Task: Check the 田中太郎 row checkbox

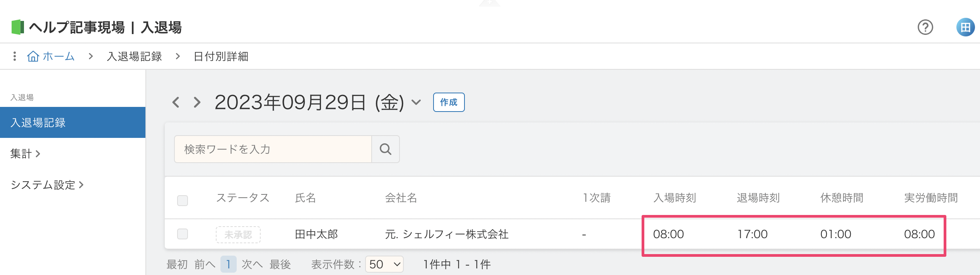Action: click(183, 234)
